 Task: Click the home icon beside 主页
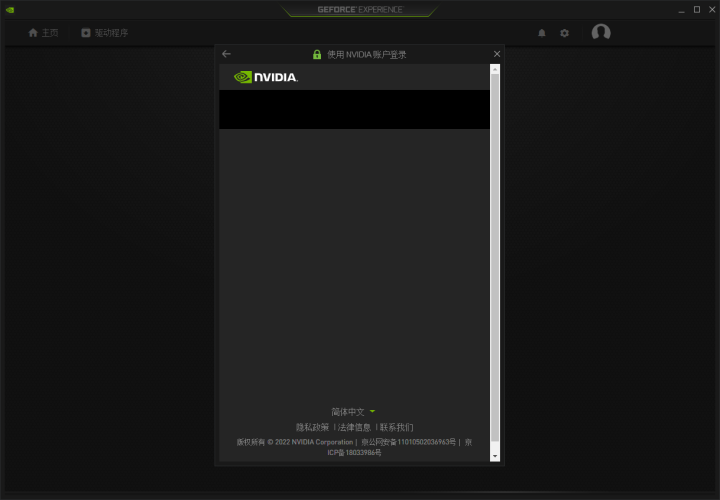33,33
